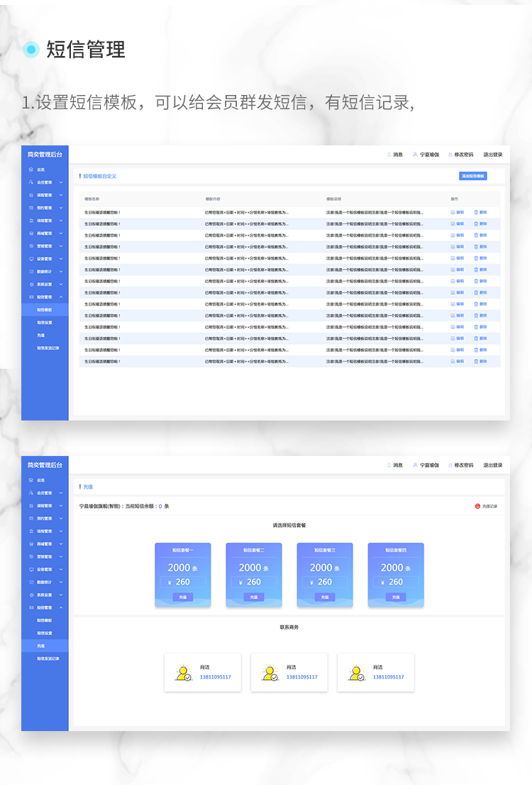The image size is (532, 785).
Task: Collapse the 短信管理 submenu on the template page
Action: click(x=61, y=297)
